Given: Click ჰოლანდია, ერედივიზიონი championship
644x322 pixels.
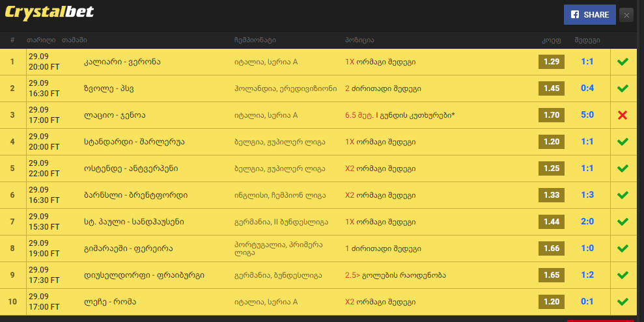Looking at the screenshot, I should coord(286,88).
